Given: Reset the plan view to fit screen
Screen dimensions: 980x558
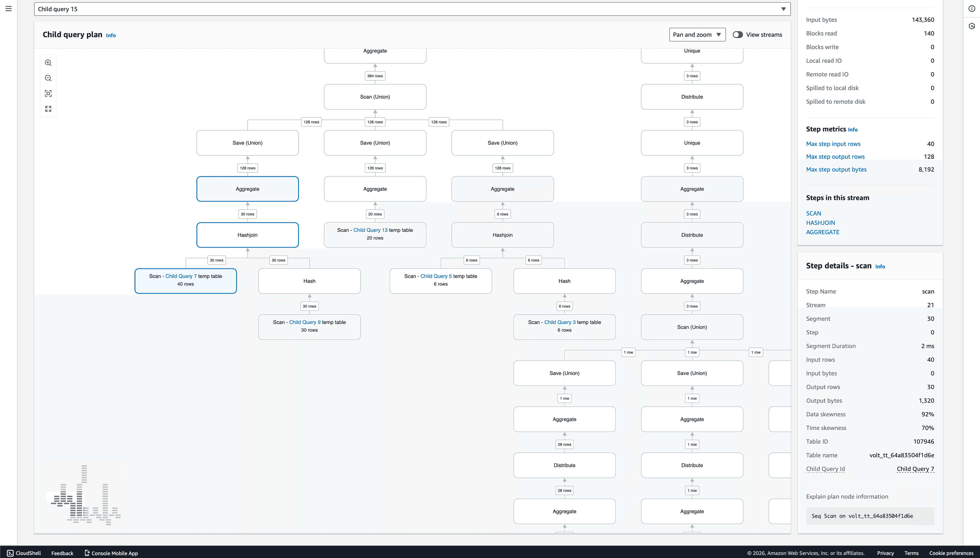Looking at the screenshot, I should (x=48, y=93).
